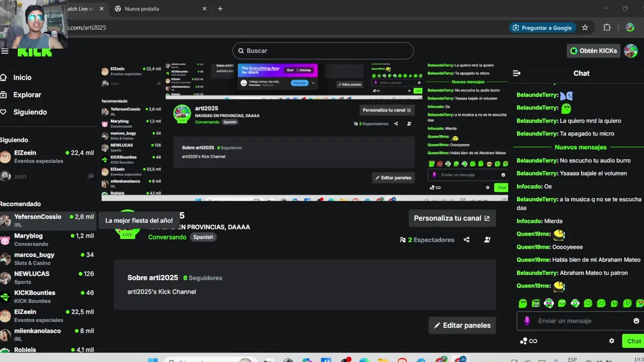Open chat settings gear icon
The image size is (644, 362).
(x=612, y=341)
